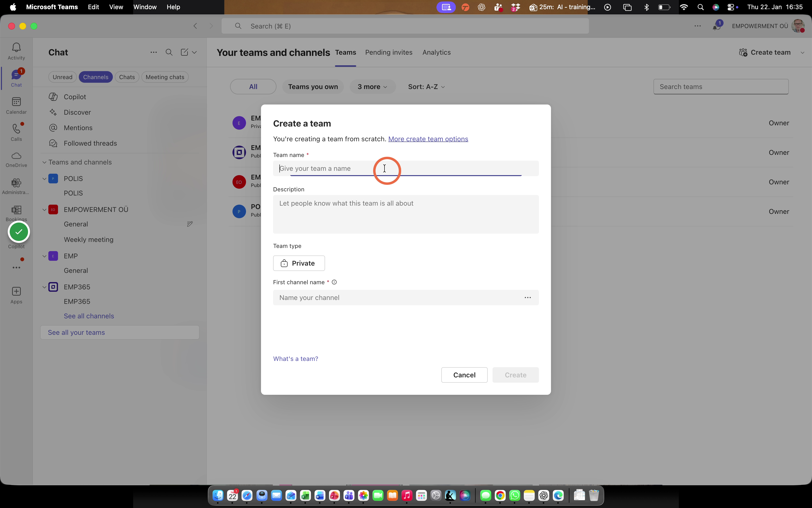
Task: Click the Team name input field
Action: (406, 168)
